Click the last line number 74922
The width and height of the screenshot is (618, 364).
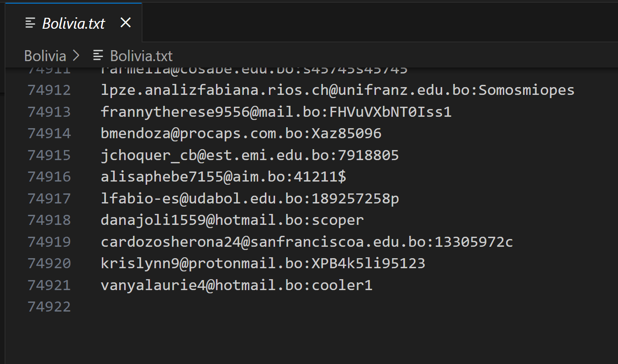pos(49,307)
